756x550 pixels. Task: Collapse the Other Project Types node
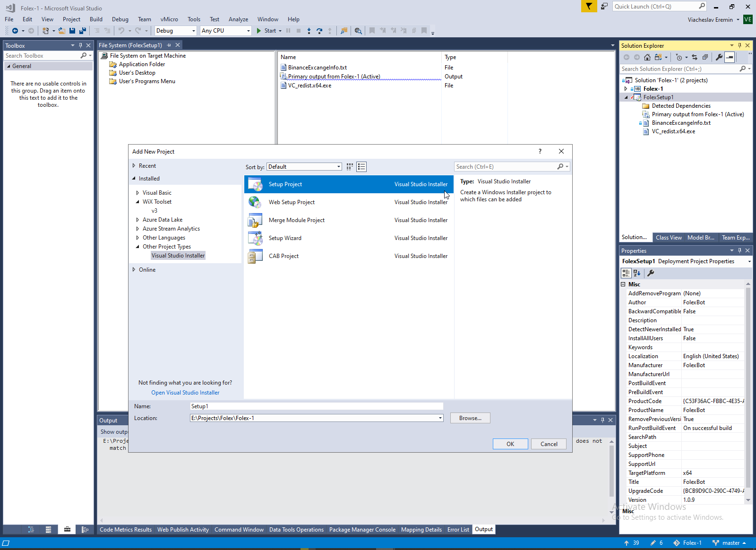coord(137,247)
